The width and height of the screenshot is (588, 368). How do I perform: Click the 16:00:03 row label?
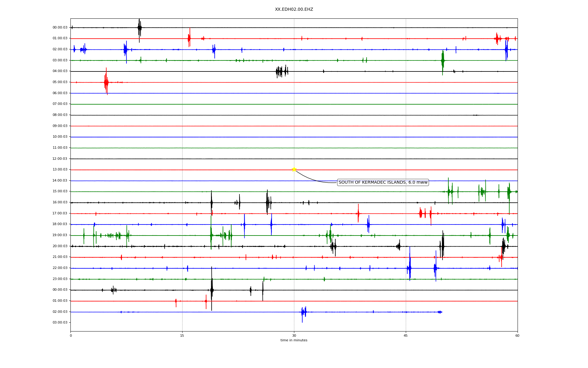pyautogui.click(x=60, y=202)
